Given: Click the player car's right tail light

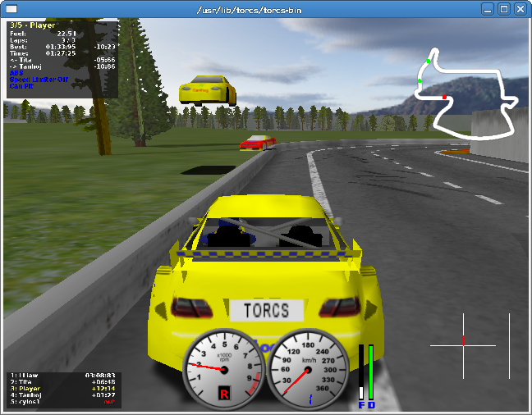Looking at the screenshot, I should click(340, 306).
